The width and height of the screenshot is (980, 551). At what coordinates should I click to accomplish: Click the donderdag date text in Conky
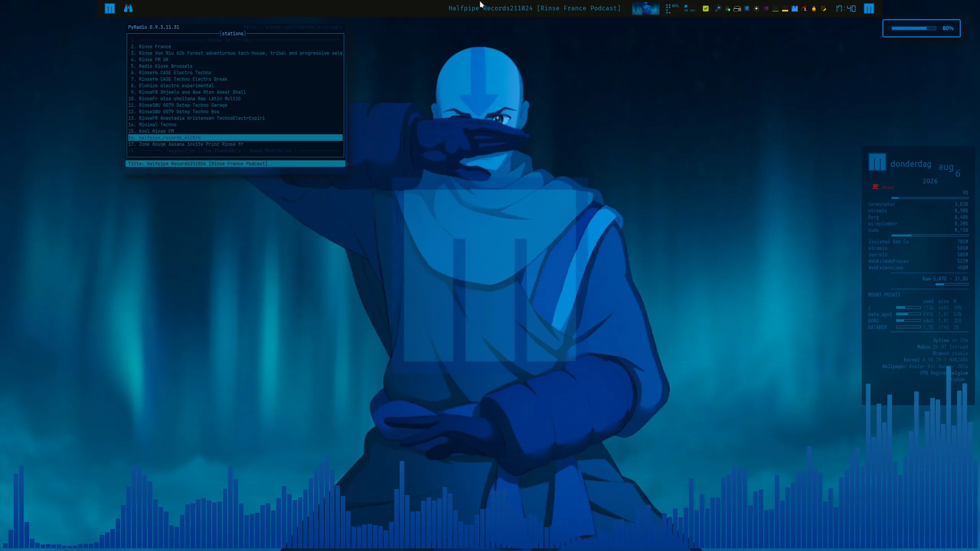pos(910,164)
